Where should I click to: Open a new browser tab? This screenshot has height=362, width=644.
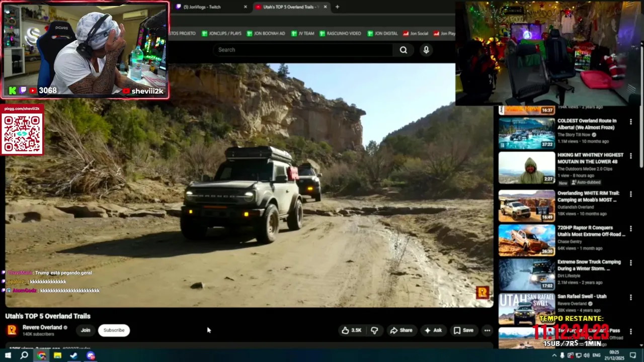337,7
